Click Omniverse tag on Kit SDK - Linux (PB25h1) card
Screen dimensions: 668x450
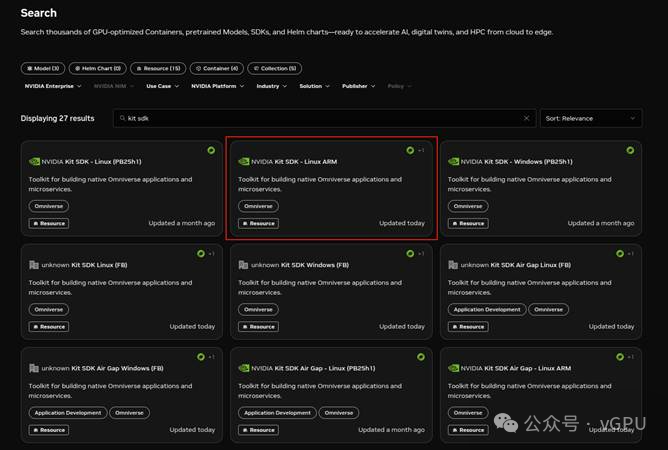(49, 206)
